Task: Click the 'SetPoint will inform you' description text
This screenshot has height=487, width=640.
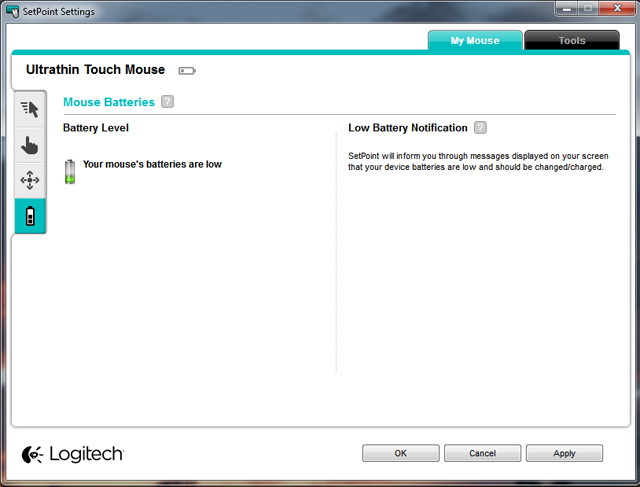Action: click(478, 161)
